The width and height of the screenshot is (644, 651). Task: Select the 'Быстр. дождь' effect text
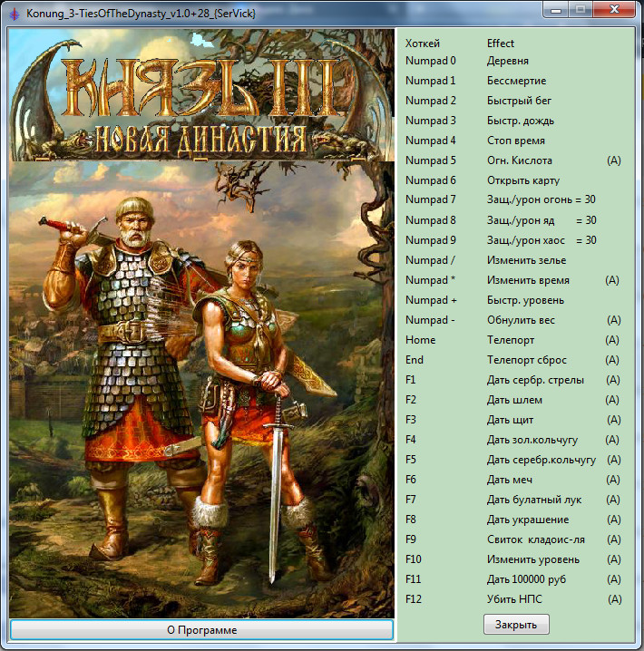(521, 121)
